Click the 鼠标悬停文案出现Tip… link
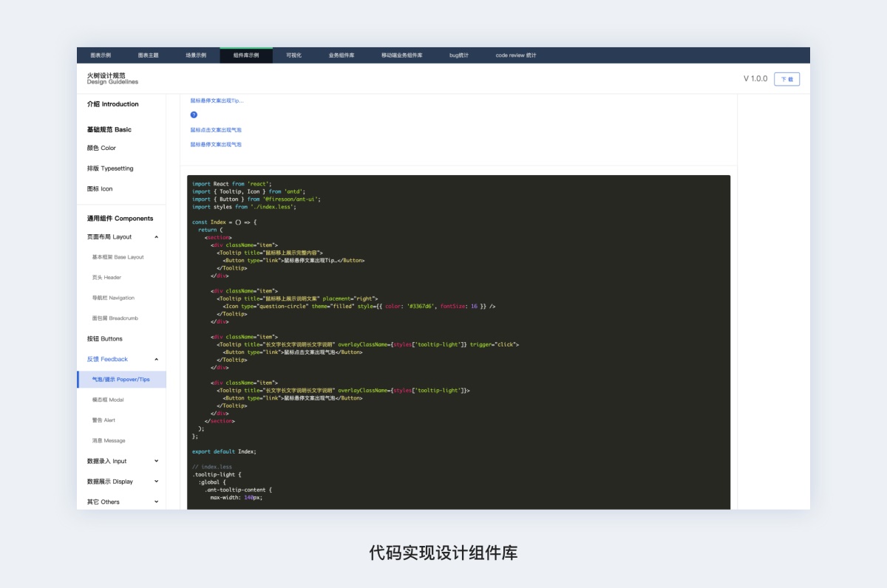Screen dimensions: 887x588 click(217, 100)
